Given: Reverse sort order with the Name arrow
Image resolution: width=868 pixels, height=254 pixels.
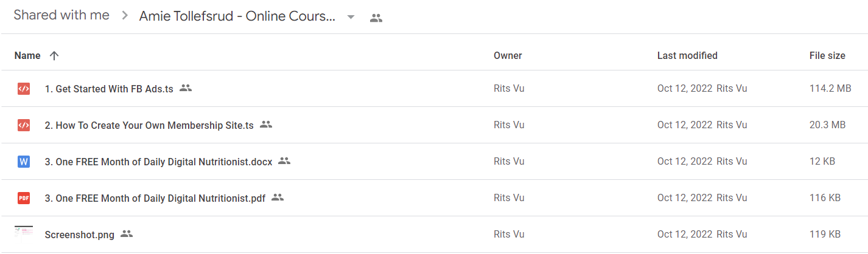Looking at the screenshot, I should pos(54,55).
